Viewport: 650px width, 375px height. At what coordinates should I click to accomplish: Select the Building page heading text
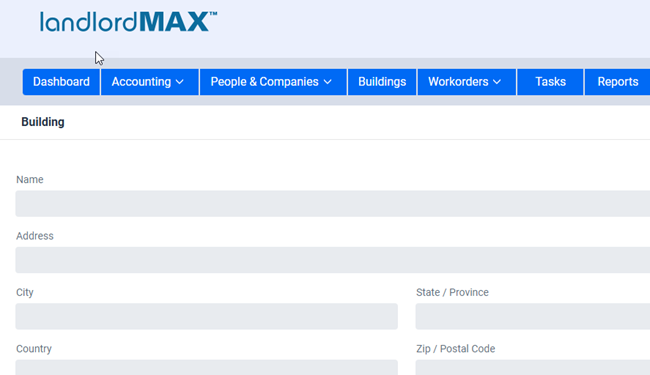click(43, 122)
